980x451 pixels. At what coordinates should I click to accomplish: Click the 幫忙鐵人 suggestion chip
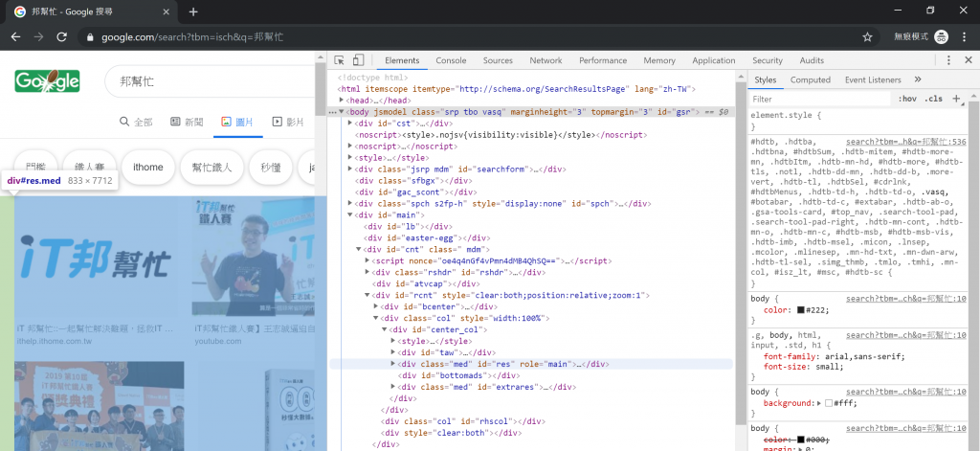(x=212, y=167)
